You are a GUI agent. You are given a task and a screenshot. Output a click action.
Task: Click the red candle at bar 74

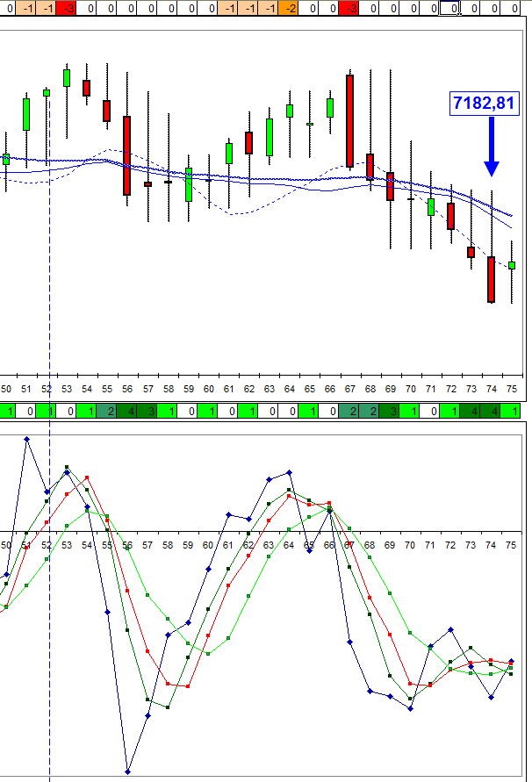click(x=491, y=279)
